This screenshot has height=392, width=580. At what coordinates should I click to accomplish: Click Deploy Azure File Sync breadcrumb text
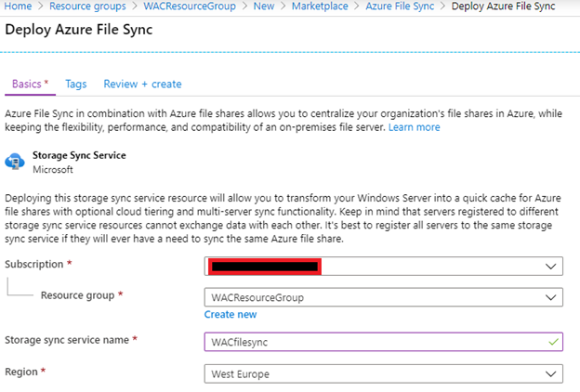click(x=504, y=6)
